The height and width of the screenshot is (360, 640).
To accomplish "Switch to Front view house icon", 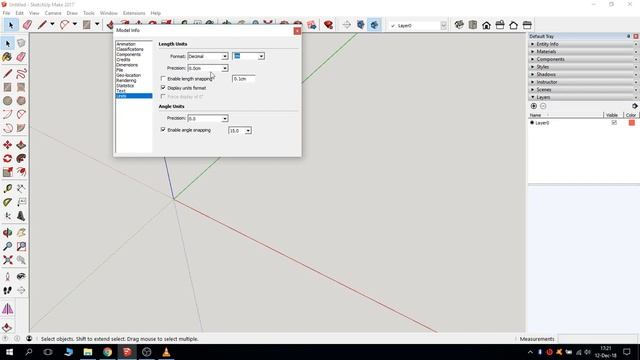I will click(x=486, y=25).
